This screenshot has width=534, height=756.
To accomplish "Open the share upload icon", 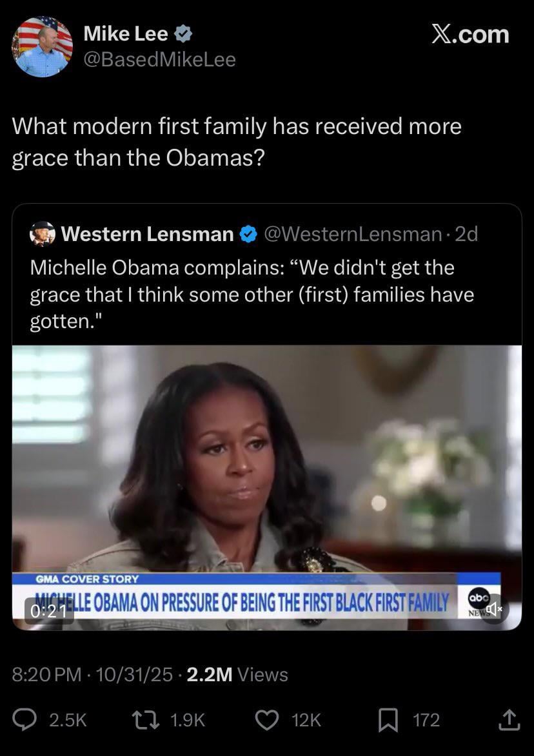I will (x=509, y=721).
